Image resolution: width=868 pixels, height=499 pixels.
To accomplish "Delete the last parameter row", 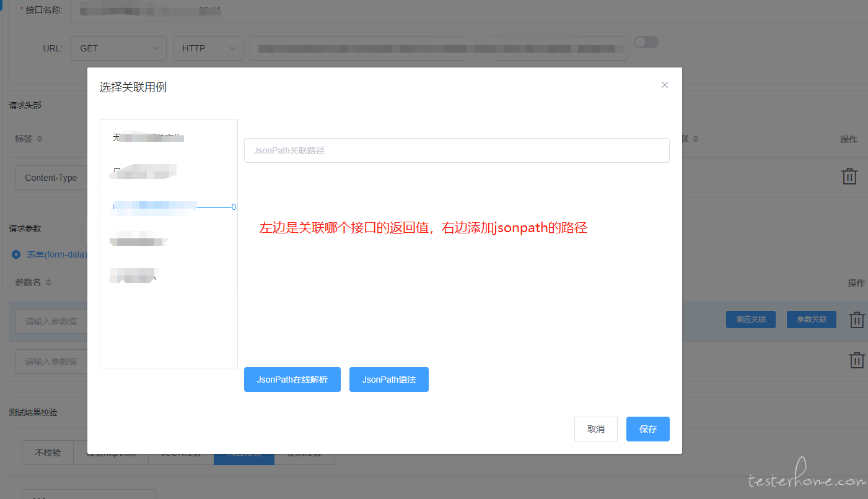I will [x=857, y=360].
